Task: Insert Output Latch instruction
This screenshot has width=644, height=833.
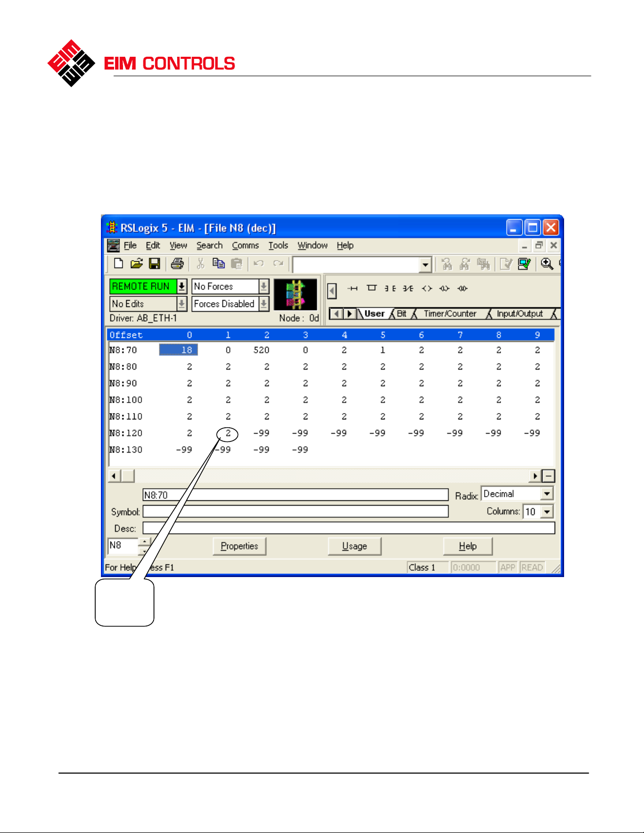Action: (x=444, y=288)
